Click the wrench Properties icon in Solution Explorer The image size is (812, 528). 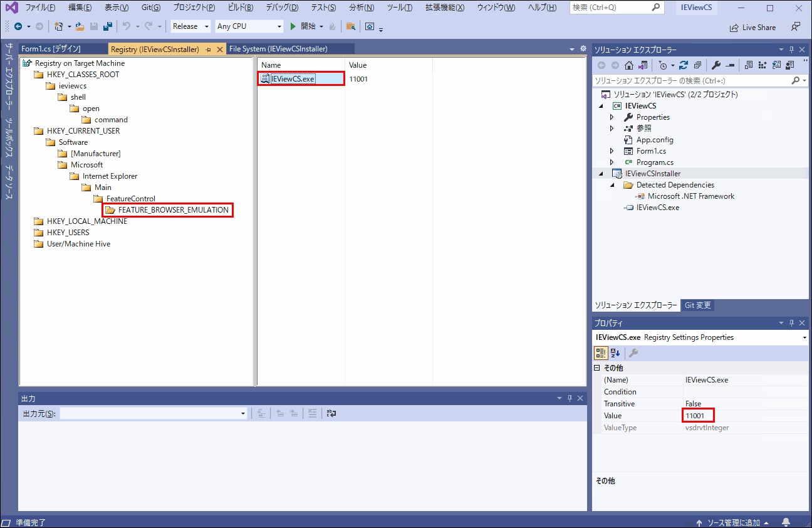tap(716, 65)
